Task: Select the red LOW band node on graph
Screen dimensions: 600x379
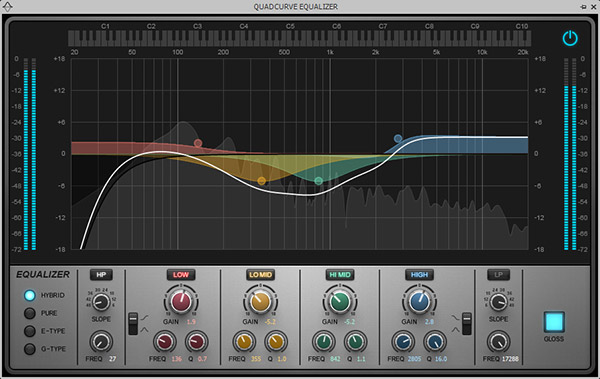Action: [198, 143]
